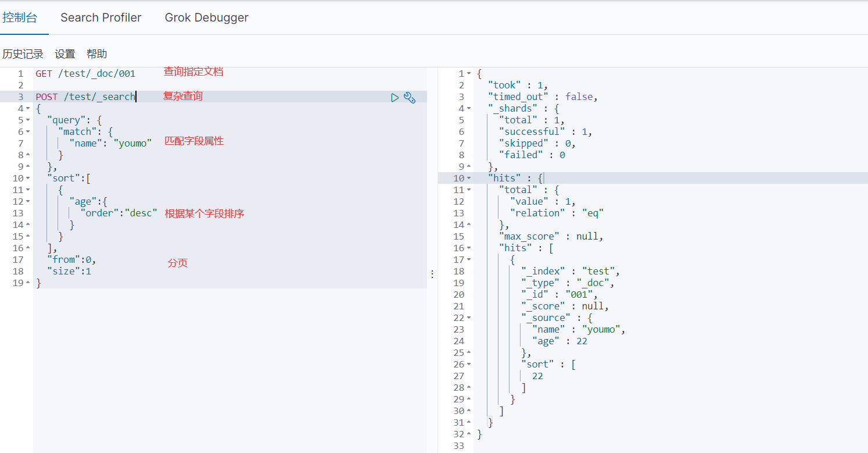This screenshot has width=868, height=453.
Task: Open the wrench actions menu for the request
Action: 410,98
